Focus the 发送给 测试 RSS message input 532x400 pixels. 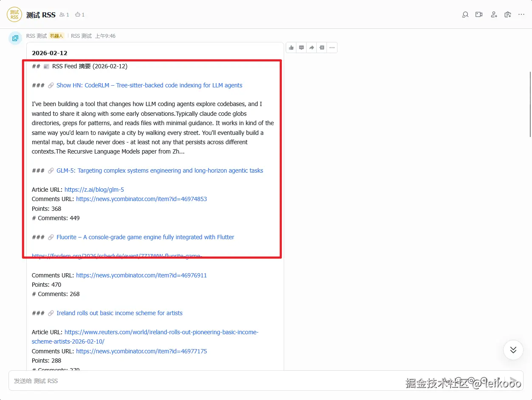[266, 380]
